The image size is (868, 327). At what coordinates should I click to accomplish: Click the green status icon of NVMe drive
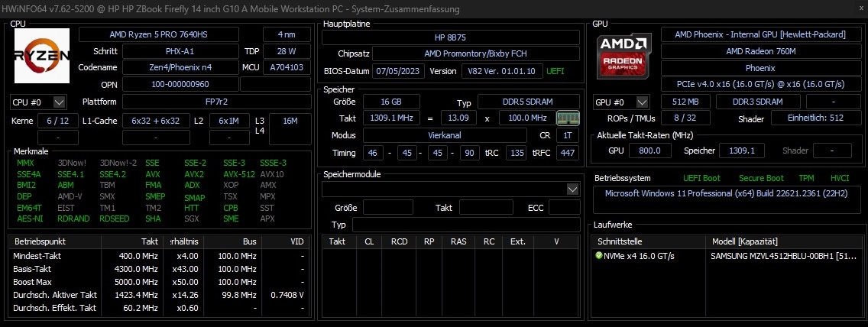point(599,256)
